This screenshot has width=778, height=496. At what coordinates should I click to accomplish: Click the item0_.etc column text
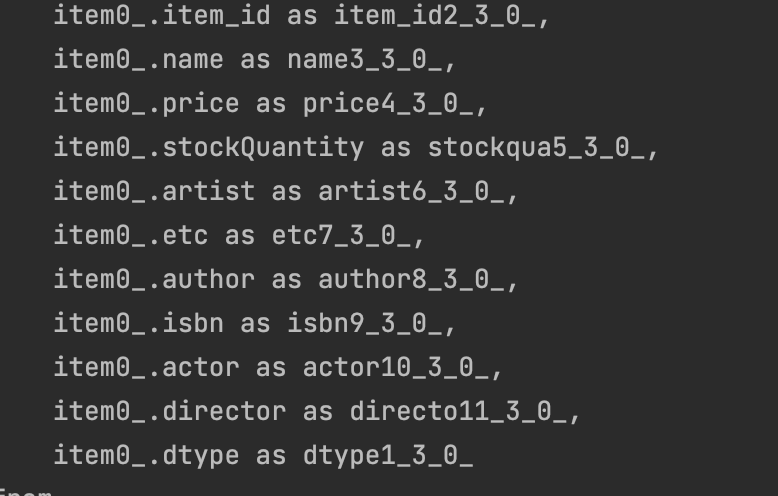pyautogui.click(x=131, y=235)
